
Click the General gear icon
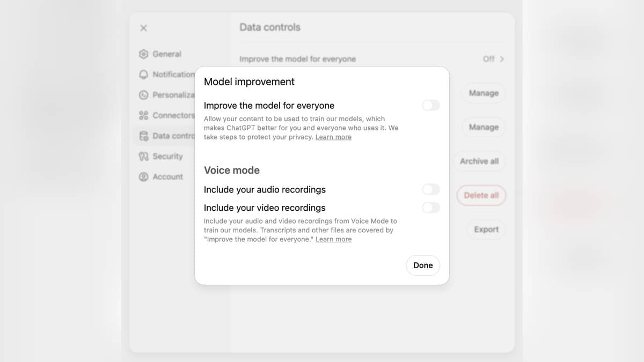point(143,54)
